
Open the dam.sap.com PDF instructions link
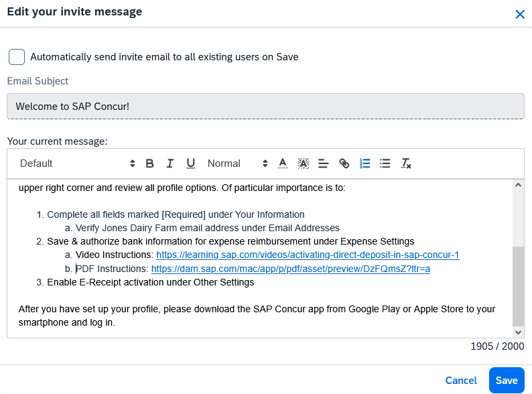(x=291, y=269)
